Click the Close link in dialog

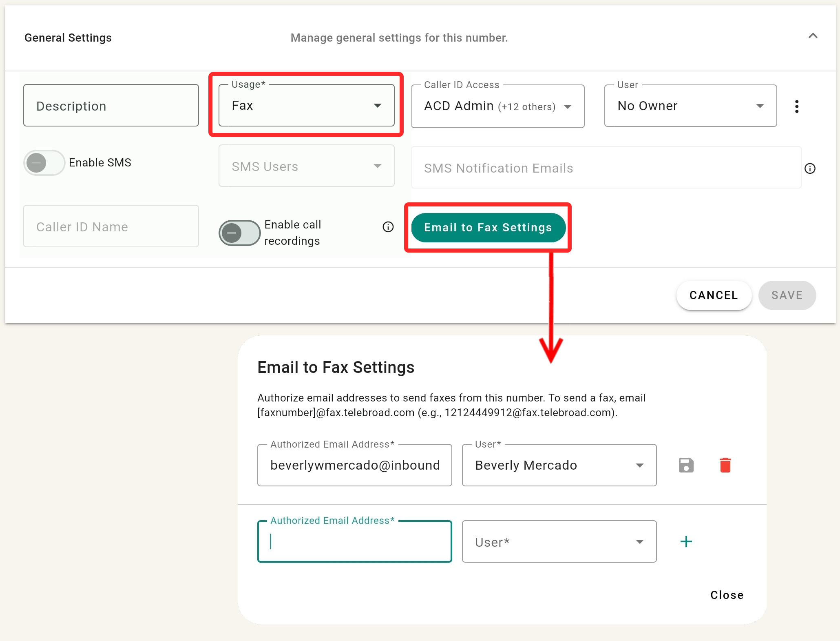pos(727,595)
